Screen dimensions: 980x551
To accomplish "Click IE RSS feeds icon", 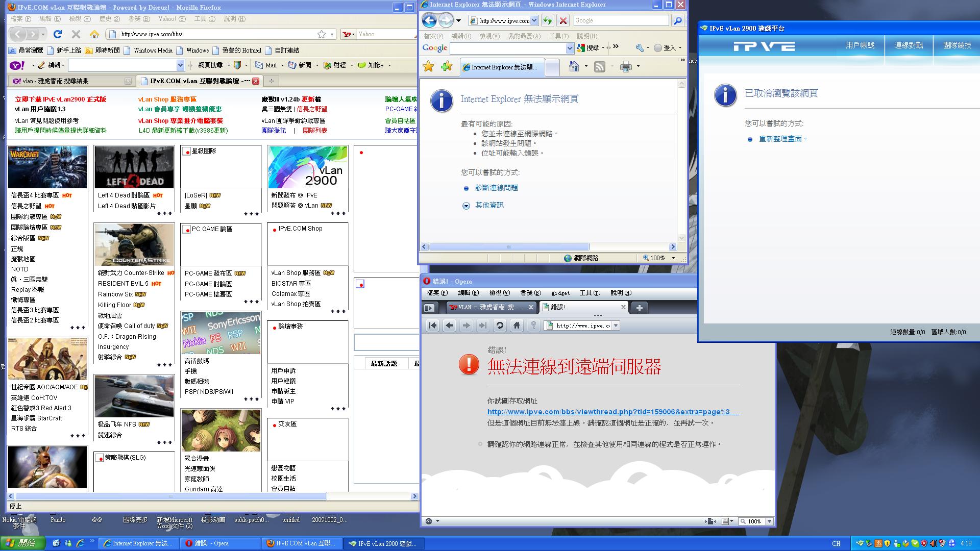I will [600, 67].
